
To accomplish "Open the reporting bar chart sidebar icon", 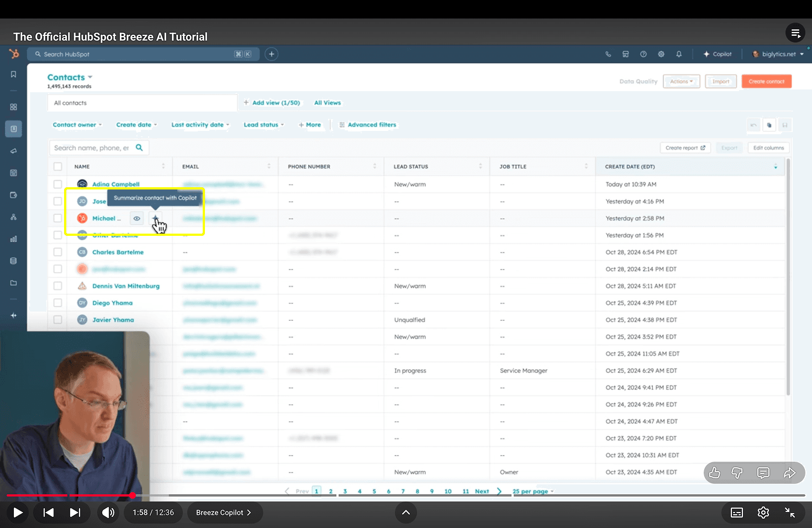I will 13,239.
